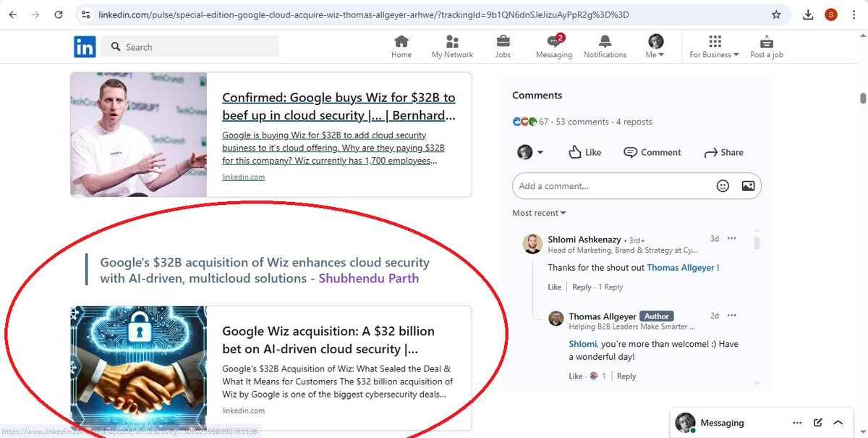Click TechCrunch Disrupt speaker thumbnail
The width and height of the screenshot is (868, 438).
[139, 135]
